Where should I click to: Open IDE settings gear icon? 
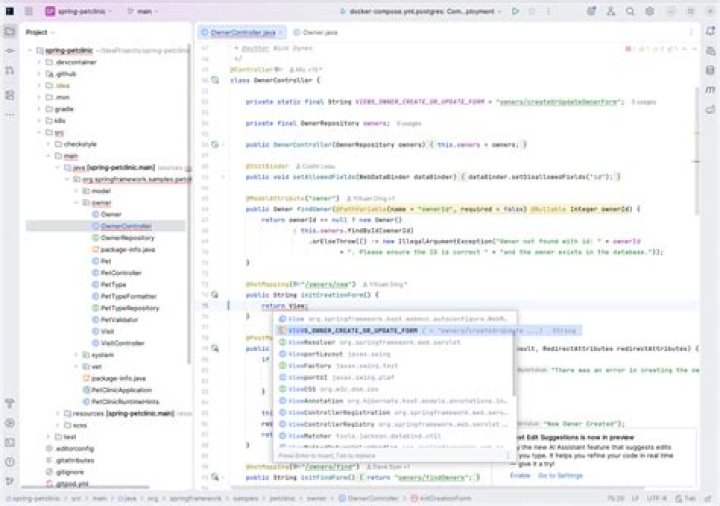click(x=649, y=11)
